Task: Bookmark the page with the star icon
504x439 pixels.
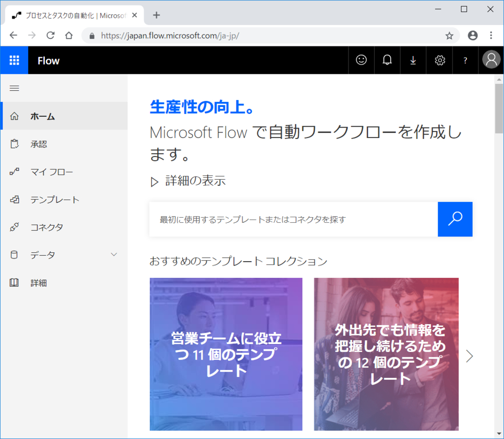Action: tap(449, 35)
